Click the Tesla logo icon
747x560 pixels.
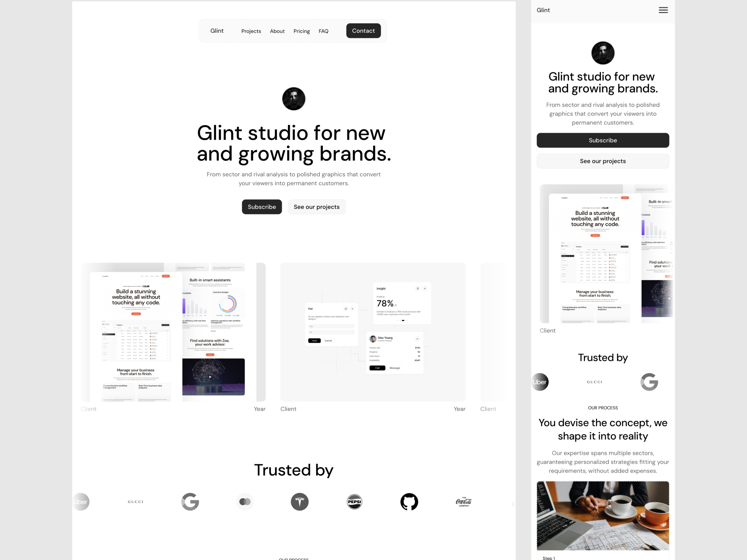click(x=299, y=502)
